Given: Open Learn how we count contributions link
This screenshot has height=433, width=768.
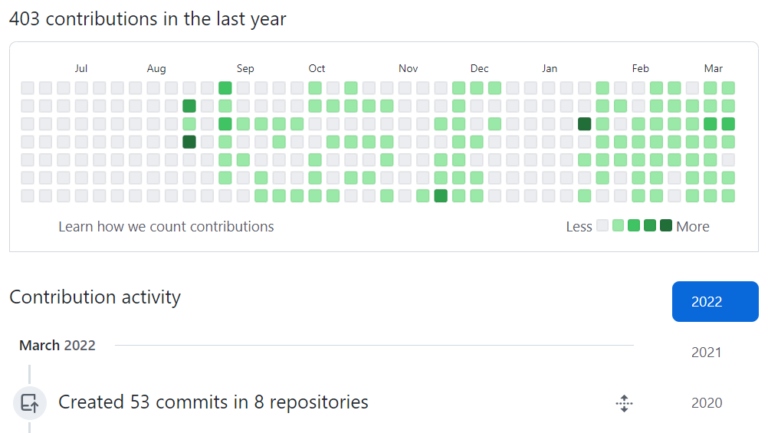Looking at the screenshot, I should click(166, 226).
